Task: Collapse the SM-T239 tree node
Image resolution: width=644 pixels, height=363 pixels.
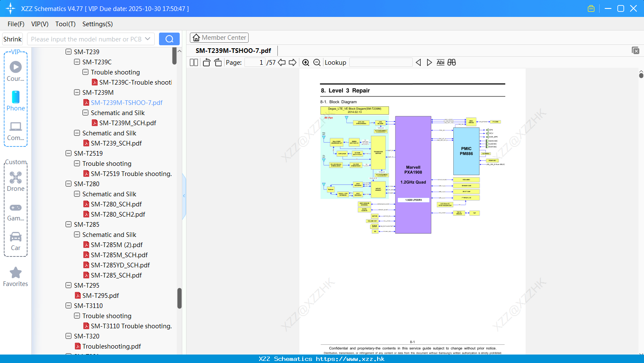Action: point(69,52)
